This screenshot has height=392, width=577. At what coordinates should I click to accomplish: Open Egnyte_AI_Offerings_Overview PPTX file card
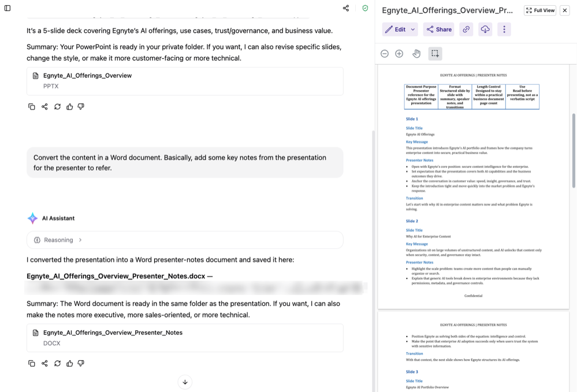click(185, 81)
